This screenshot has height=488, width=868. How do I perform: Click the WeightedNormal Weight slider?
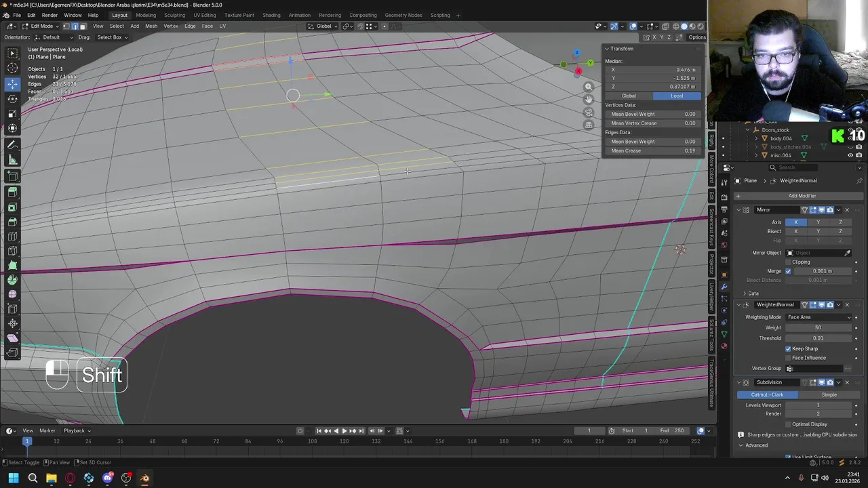[818, 328]
